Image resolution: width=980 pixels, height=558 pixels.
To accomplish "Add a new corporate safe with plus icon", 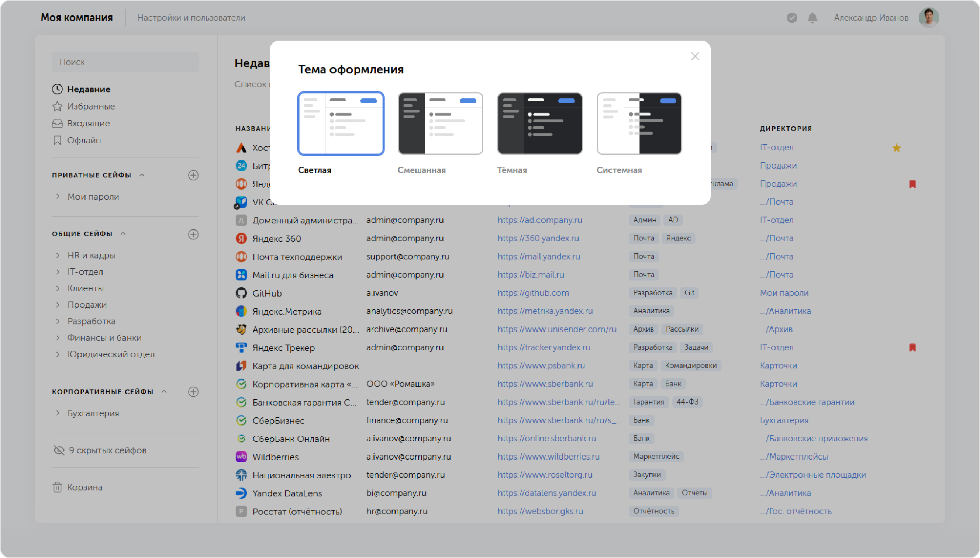I will point(193,392).
